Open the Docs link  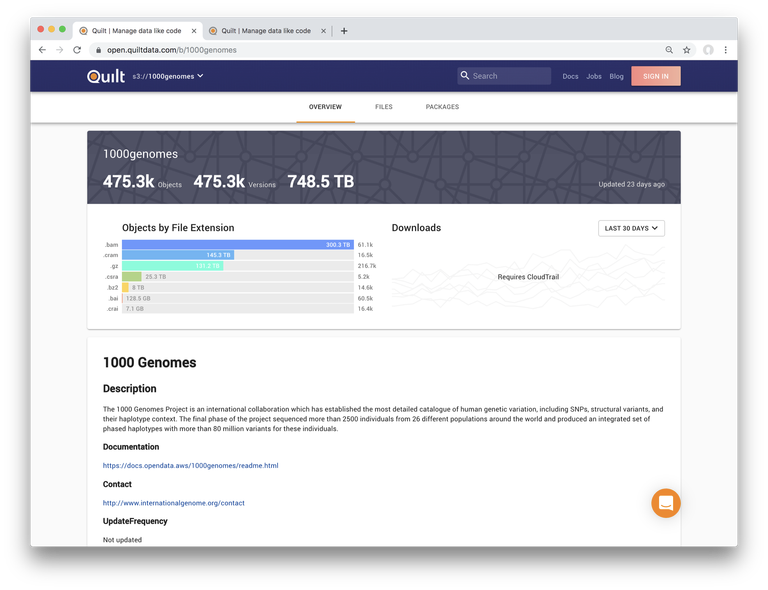pyautogui.click(x=570, y=76)
